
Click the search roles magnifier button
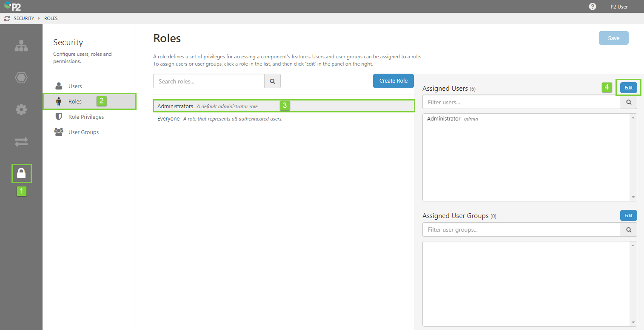click(x=272, y=81)
